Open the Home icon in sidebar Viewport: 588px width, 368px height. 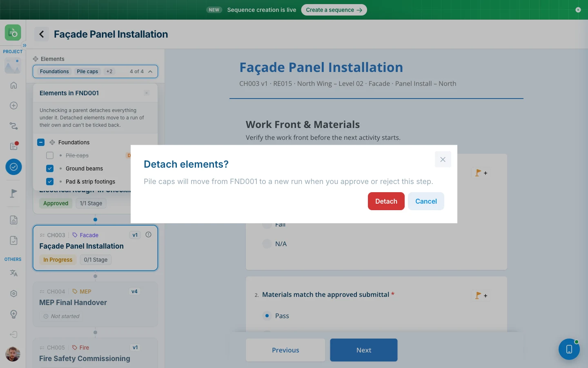coord(13,85)
